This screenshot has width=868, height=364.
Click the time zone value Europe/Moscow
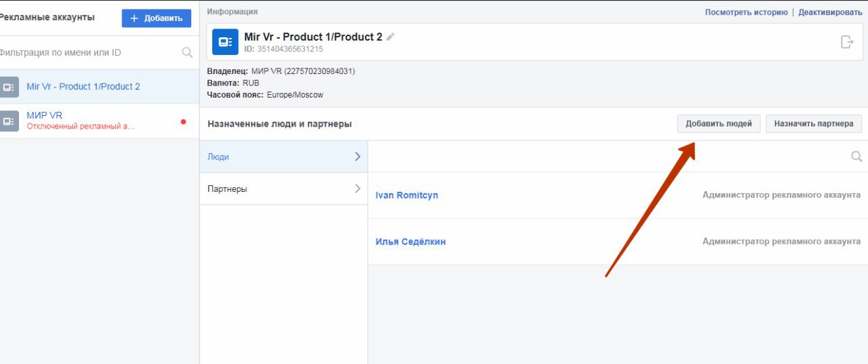295,95
